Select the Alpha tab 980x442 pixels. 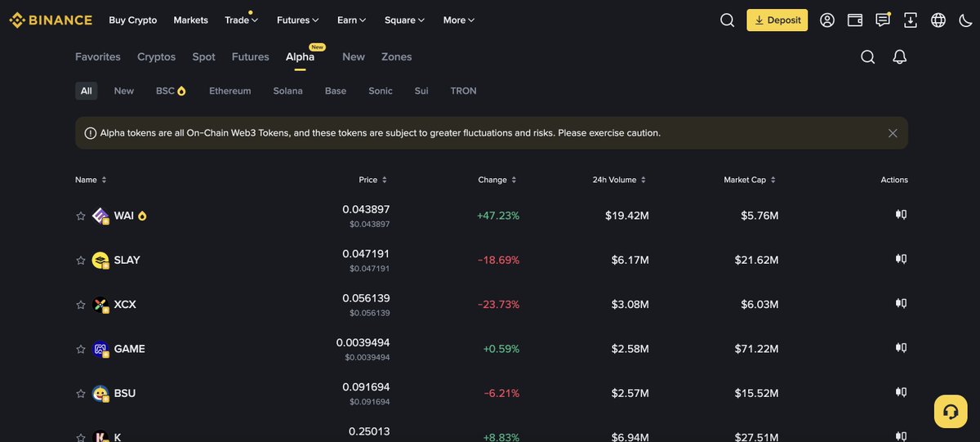301,57
